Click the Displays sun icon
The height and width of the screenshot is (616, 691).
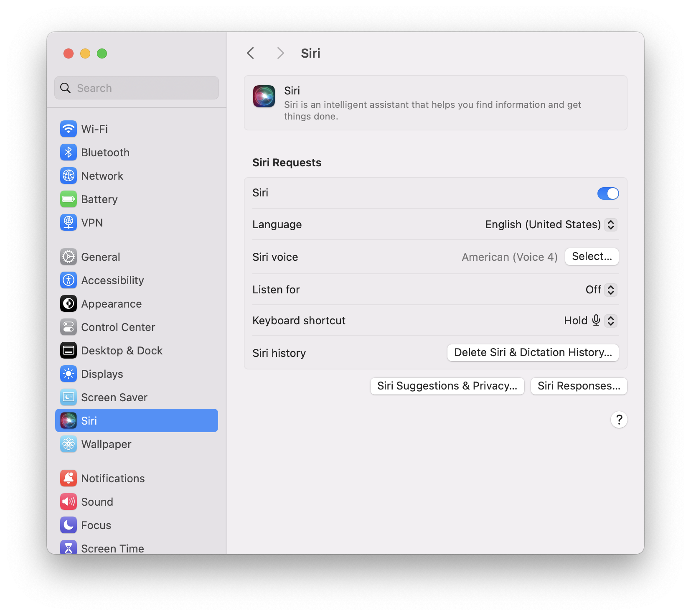69,374
